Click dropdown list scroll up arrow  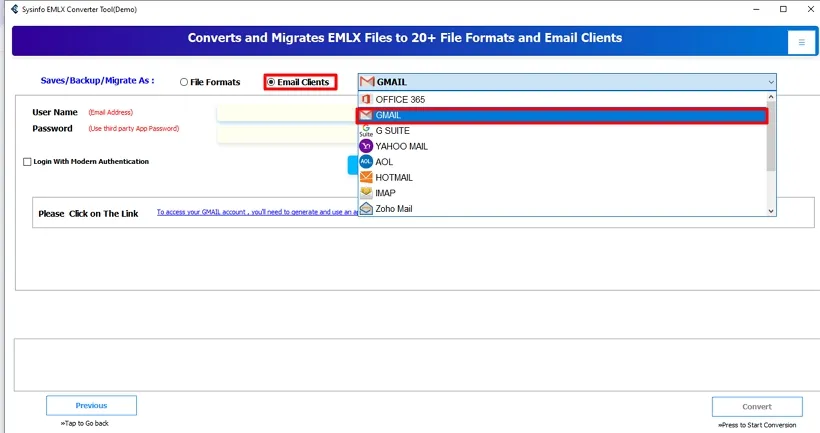pos(771,97)
